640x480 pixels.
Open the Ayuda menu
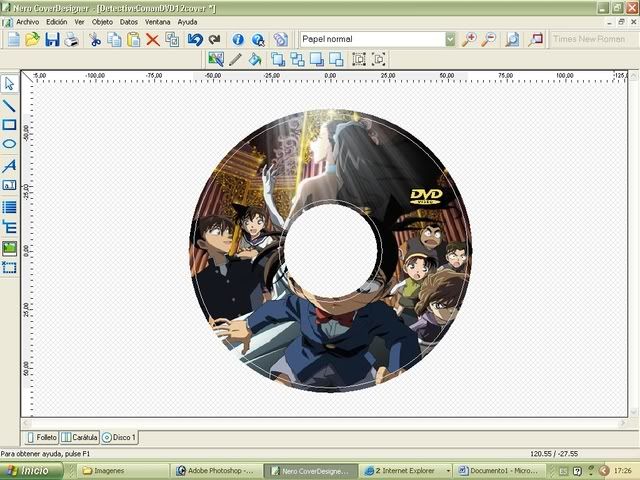[x=187, y=22]
